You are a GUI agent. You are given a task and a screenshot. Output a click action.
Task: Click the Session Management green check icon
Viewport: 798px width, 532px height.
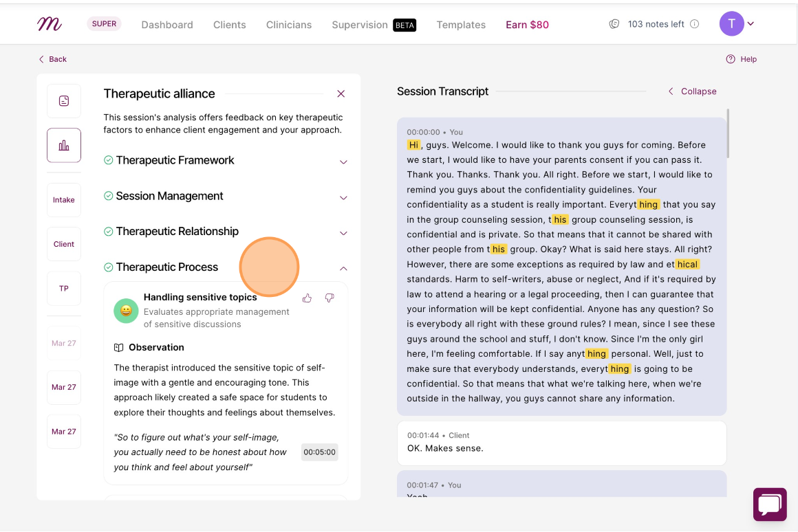(109, 196)
